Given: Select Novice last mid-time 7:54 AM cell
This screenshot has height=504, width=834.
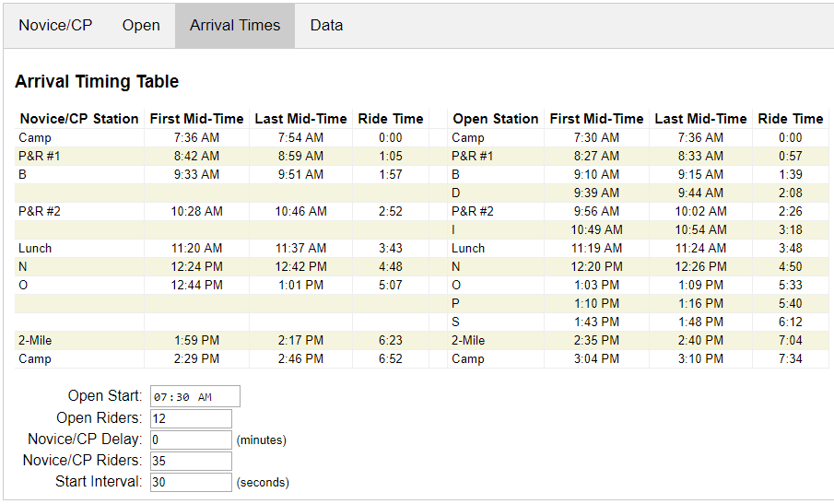Looking at the screenshot, I should click(x=301, y=137).
